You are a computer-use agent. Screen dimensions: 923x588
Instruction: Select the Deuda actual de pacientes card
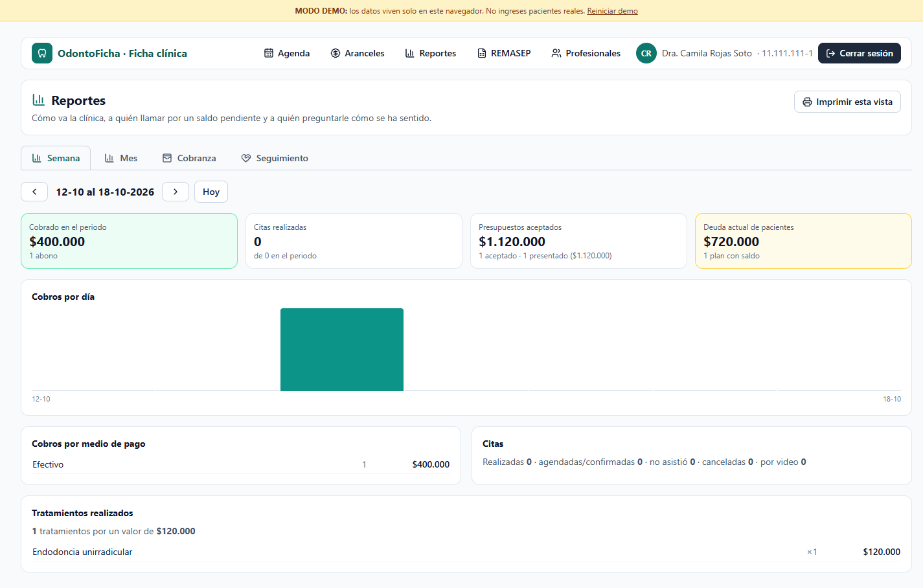click(803, 241)
